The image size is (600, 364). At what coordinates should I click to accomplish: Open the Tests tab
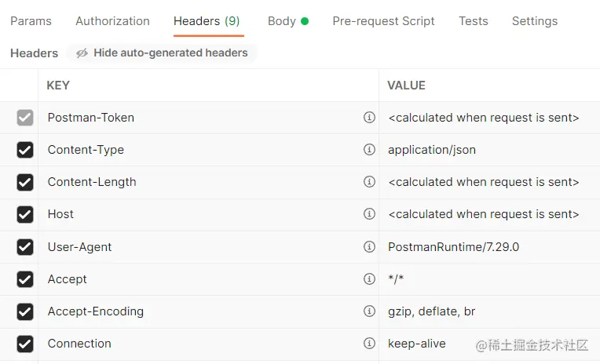point(473,21)
